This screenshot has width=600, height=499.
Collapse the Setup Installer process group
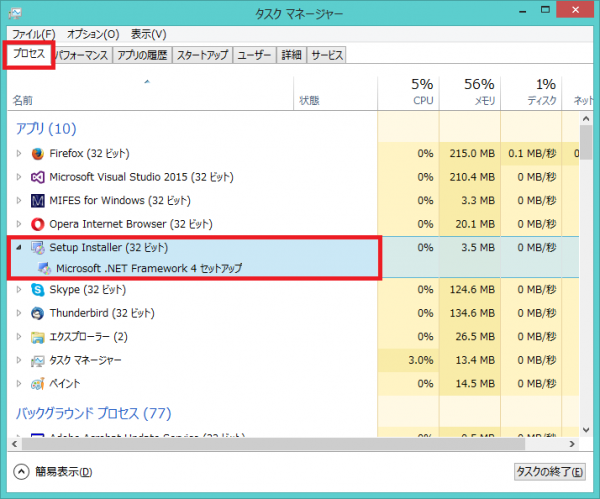(18, 247)
